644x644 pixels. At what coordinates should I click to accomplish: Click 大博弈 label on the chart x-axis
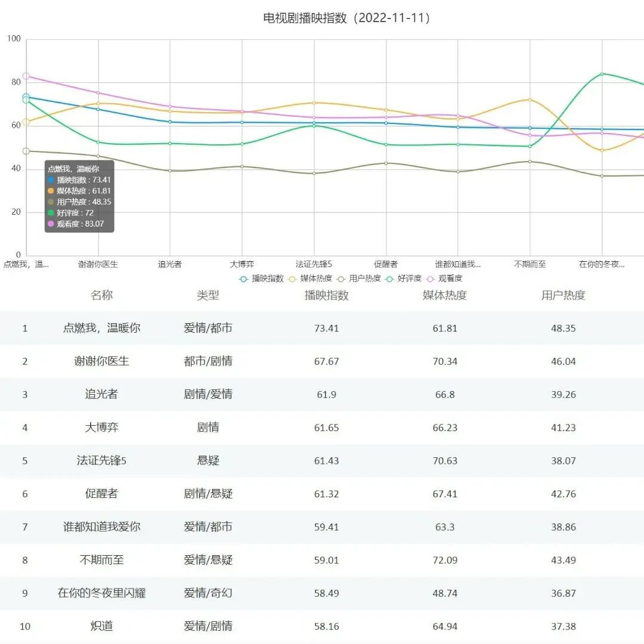click(241, 264)
